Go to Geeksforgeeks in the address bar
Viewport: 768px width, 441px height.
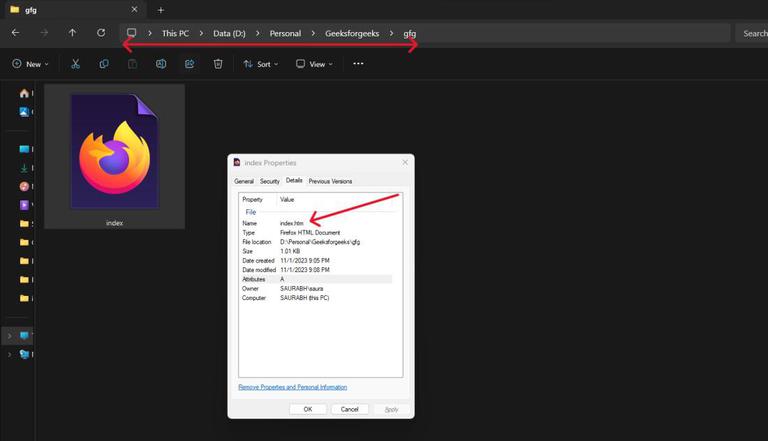[352, 33]
